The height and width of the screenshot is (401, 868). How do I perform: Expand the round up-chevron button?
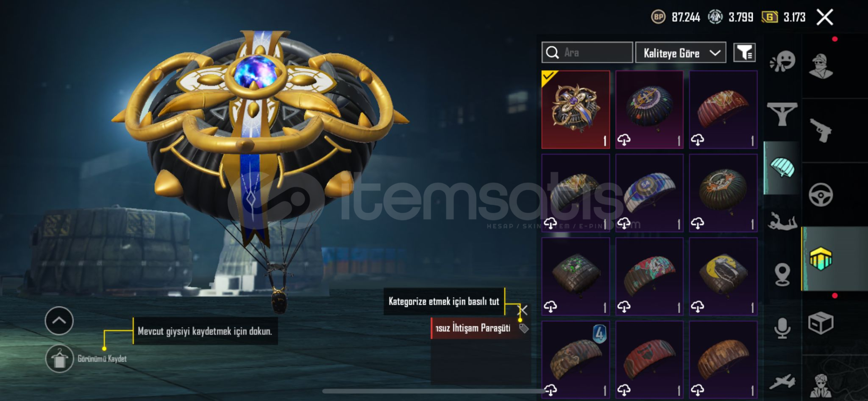[59, 320]
